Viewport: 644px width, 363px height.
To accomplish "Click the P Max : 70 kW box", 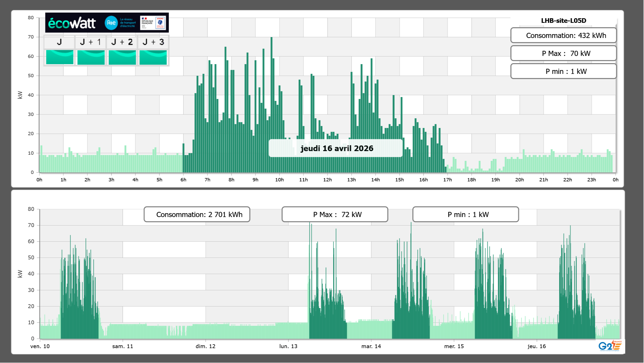I will (563, 53).
